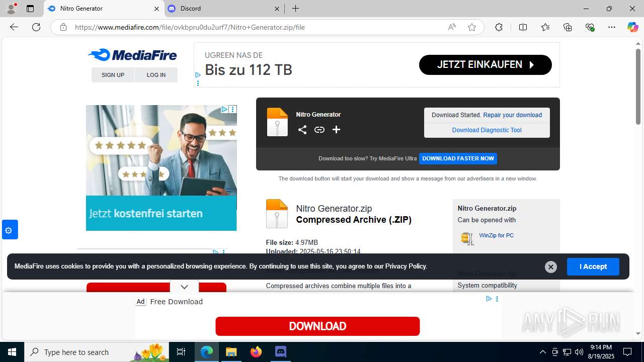This screenshot has width=644, height=362.
Task: Click JETZT EINKAUFEN ad button
Action: [485, 65]
